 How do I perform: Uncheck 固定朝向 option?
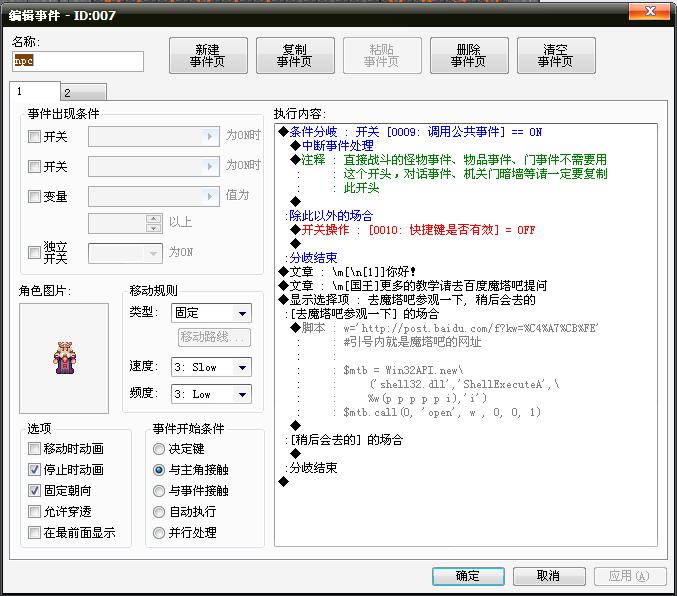click(x=34, y=491)
